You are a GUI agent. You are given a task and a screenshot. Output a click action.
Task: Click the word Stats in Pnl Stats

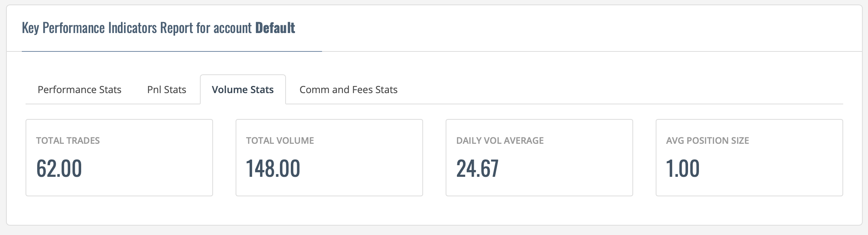pyautogui.click(x=175, y=90)
